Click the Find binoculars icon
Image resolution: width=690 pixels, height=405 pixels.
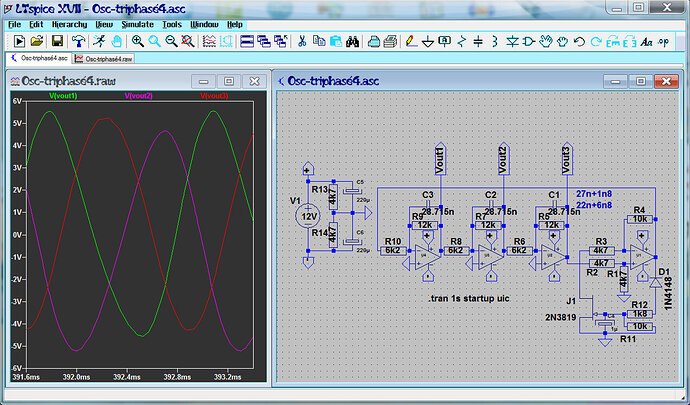(352, 41)
